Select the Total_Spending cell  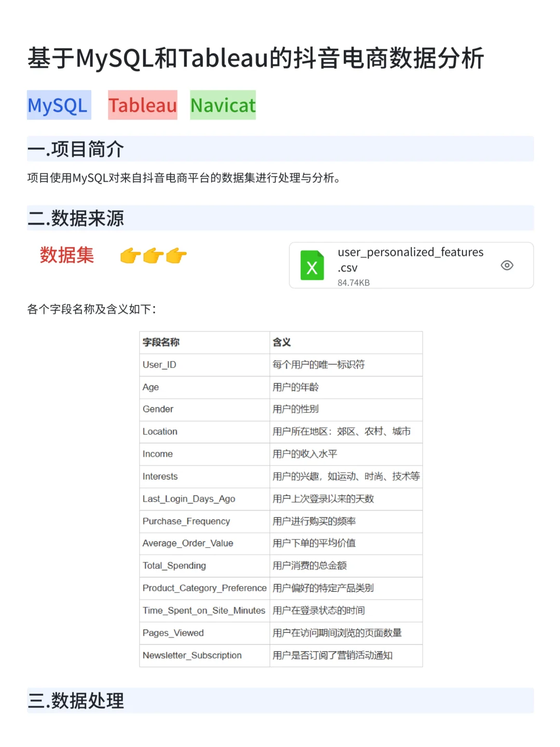tap(204, 566)
